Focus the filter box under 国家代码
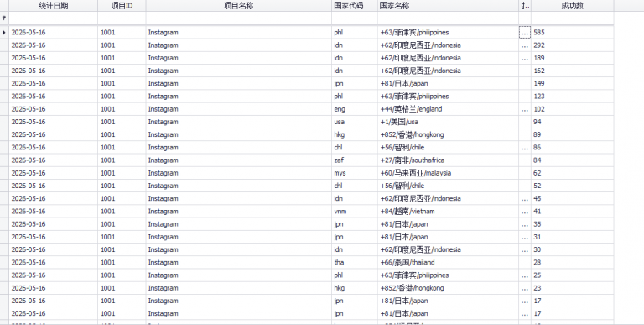The height and width of the screenshot is (325, 644). point(355,18)
